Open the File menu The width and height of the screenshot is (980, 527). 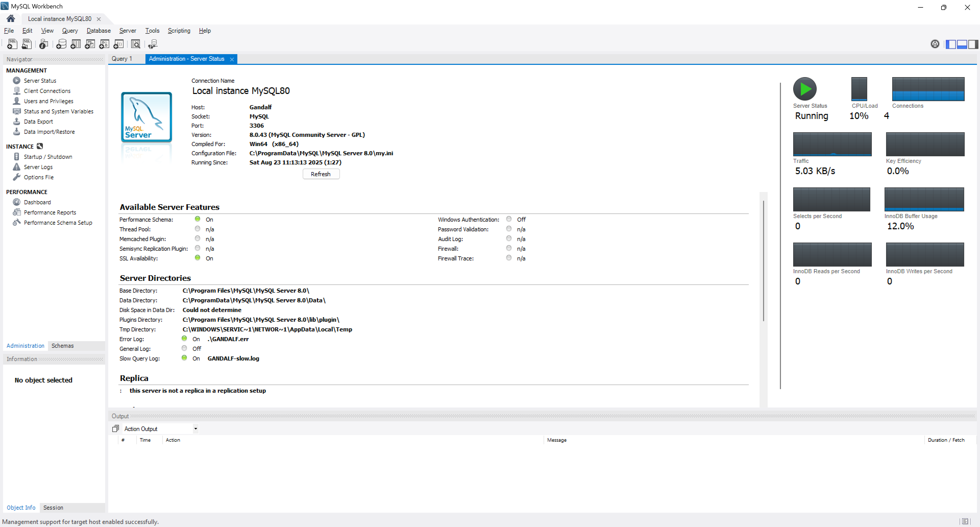[9, 31]
